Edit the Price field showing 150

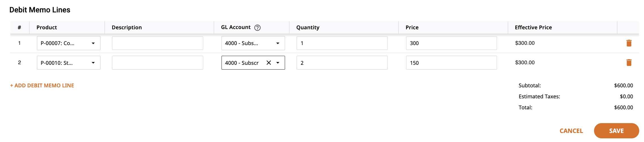pos(452,63)
